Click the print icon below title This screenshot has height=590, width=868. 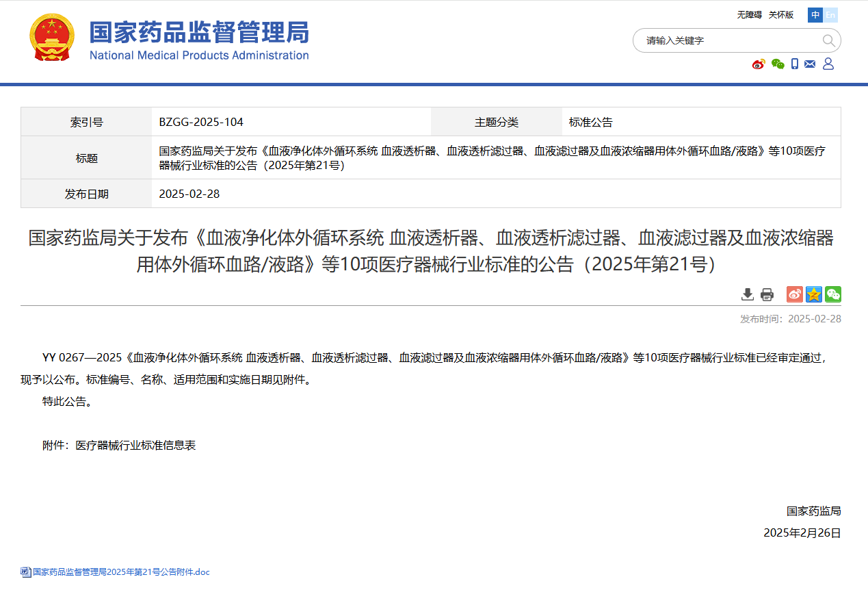[767, 294]
